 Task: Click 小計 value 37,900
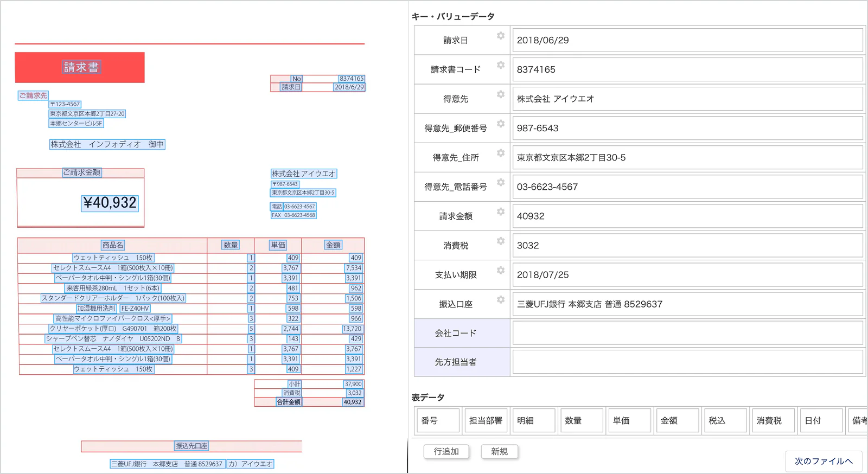coord(353,384)
